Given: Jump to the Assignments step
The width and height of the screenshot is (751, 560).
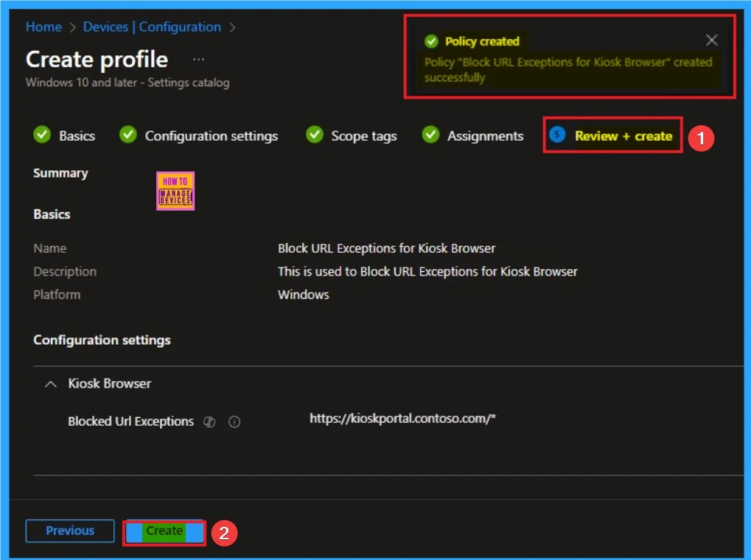Looking at the screenshot, I should (485, 136).
